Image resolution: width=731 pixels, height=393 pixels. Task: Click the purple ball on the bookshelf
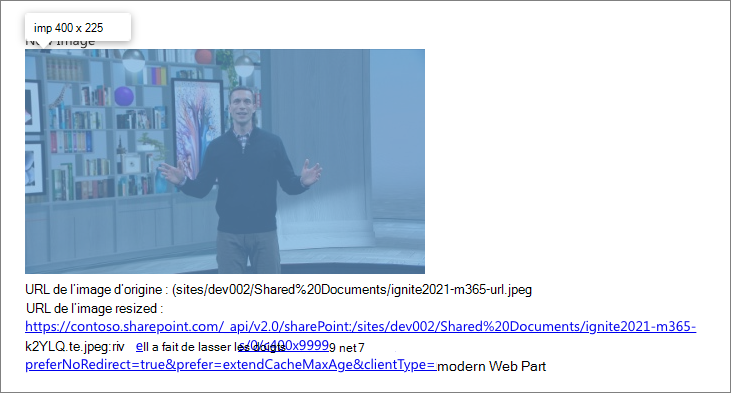click(124, 96)
